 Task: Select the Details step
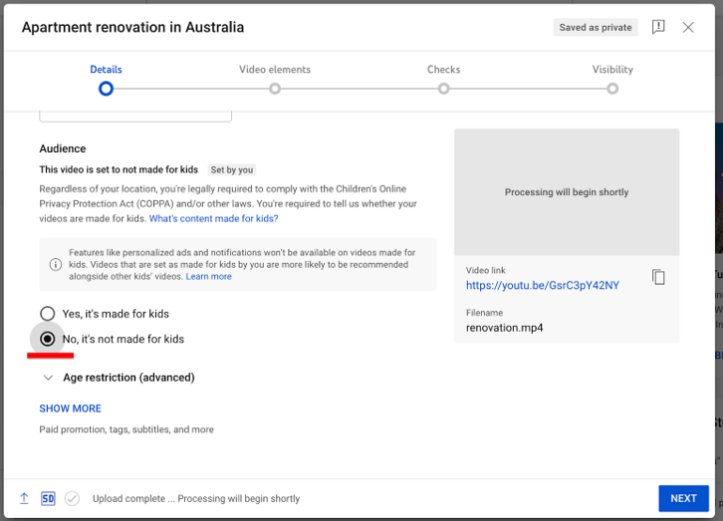[x=106, y=88]
